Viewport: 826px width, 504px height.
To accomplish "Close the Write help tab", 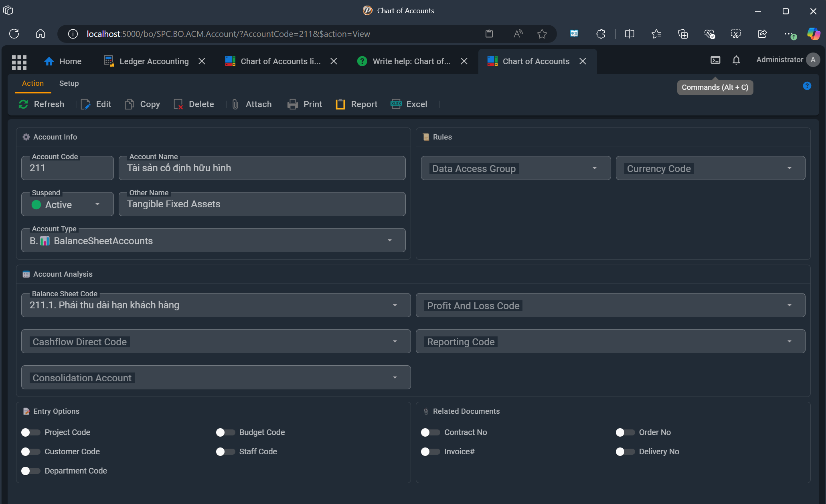I will pyautogui.click(x=464, y=61).
